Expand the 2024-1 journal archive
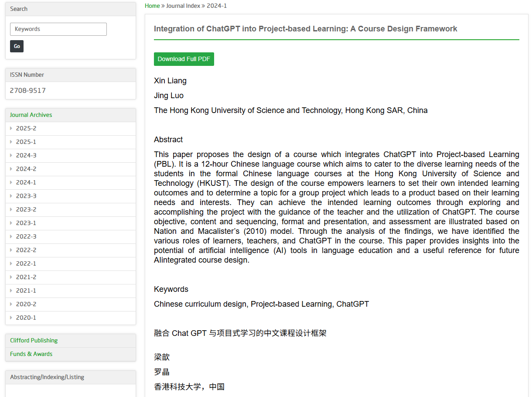The image size is (532, 397). coord(71,182)
